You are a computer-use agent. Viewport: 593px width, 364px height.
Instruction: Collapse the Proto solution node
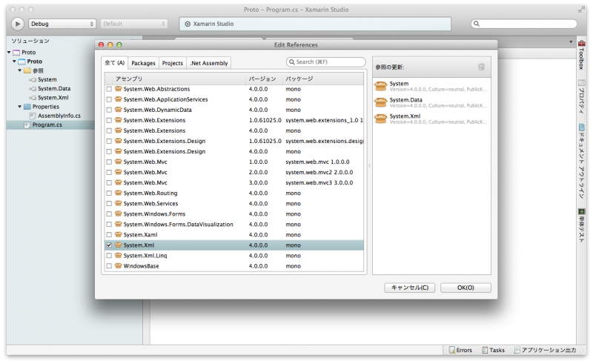[x=9, y=52]
